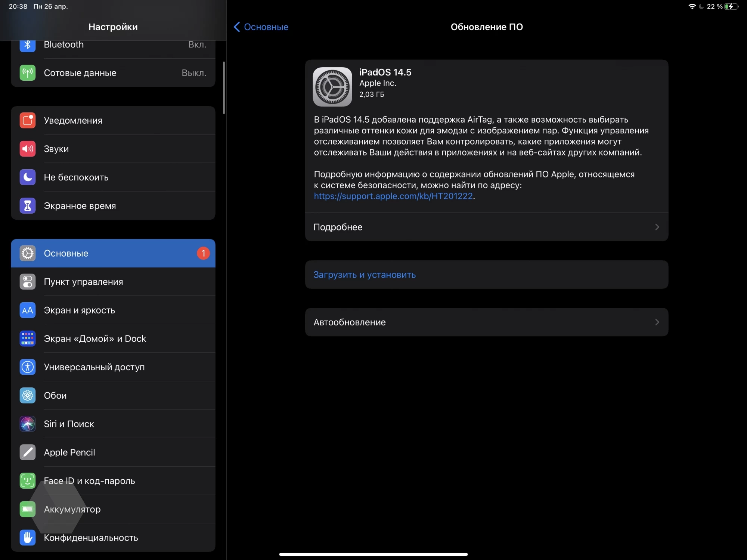Tap the Display & Brightness AA icon
Screen dimensions: 747x560
tap(27, 310)
